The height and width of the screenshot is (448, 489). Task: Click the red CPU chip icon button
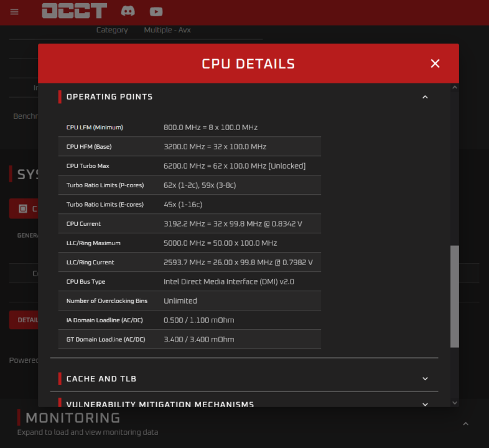pyautogui.click(x=23, y=209)
